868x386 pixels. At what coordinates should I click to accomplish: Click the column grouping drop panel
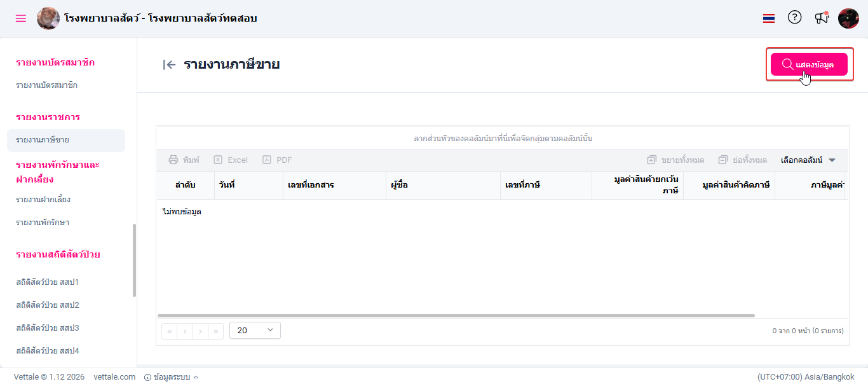(x=503, y=138)
